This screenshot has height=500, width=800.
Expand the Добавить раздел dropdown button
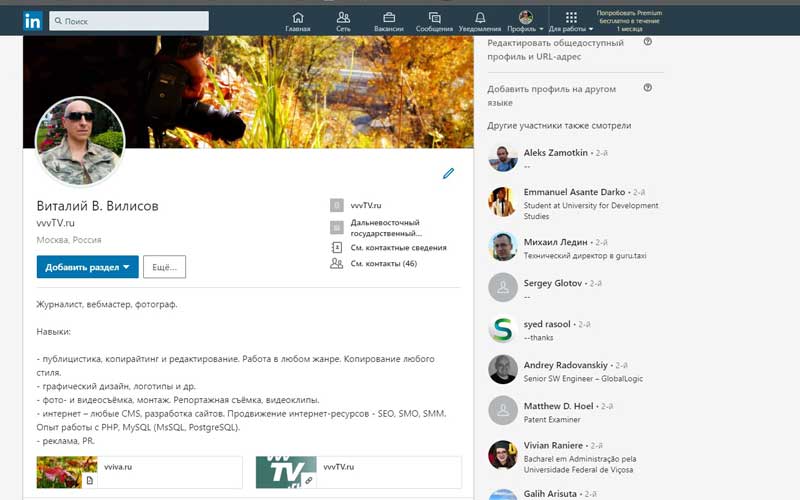click(x=87, y=267)
